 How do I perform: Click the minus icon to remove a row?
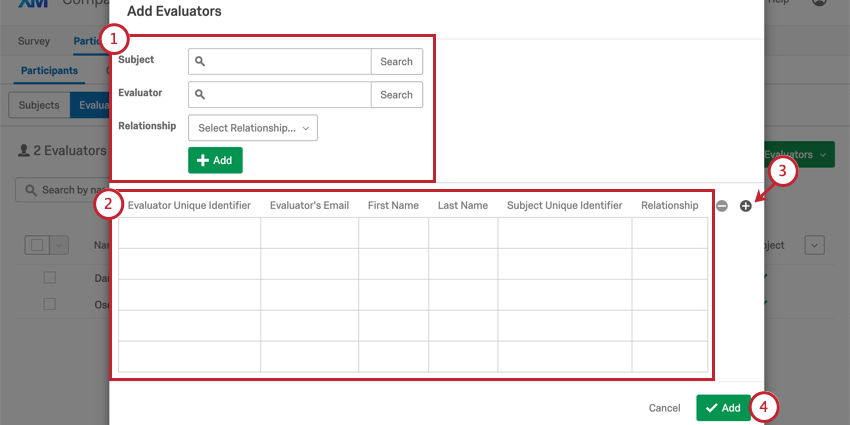pos(722,206)
